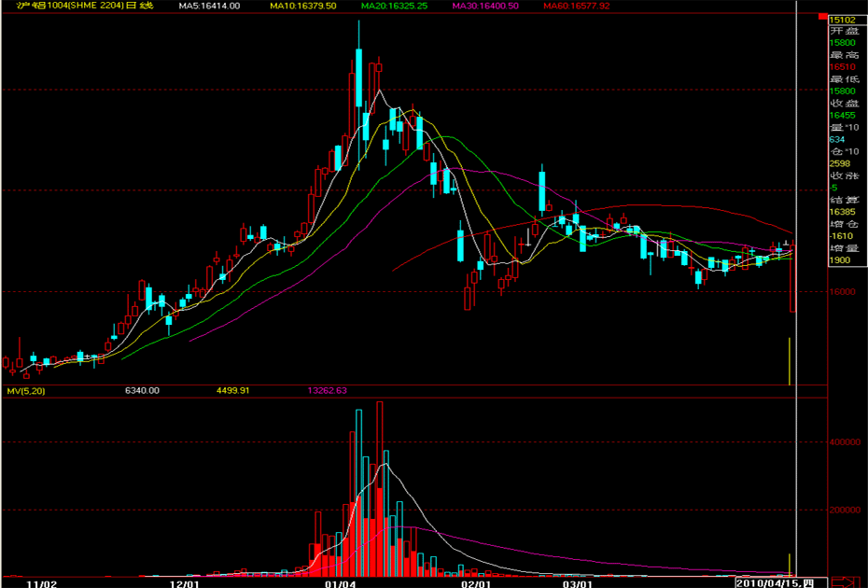
Task: Click the 量*10 label in data panel
Action: [844, 127]
